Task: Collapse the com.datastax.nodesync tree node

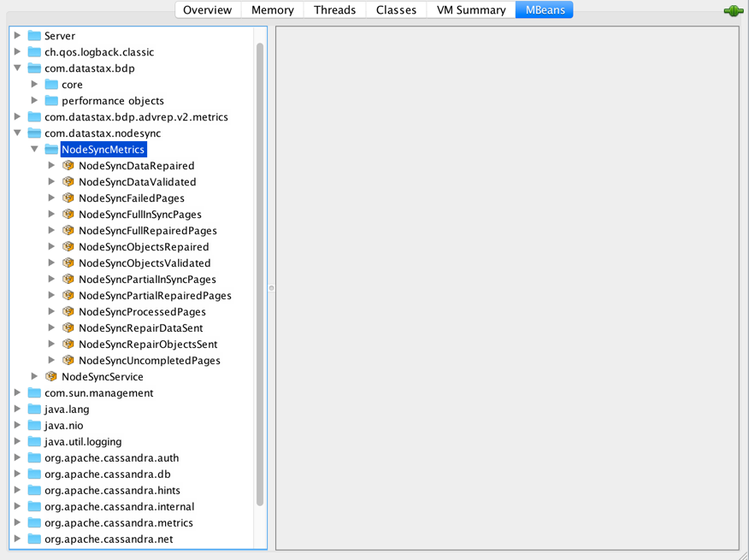Action: click(18, 133)
